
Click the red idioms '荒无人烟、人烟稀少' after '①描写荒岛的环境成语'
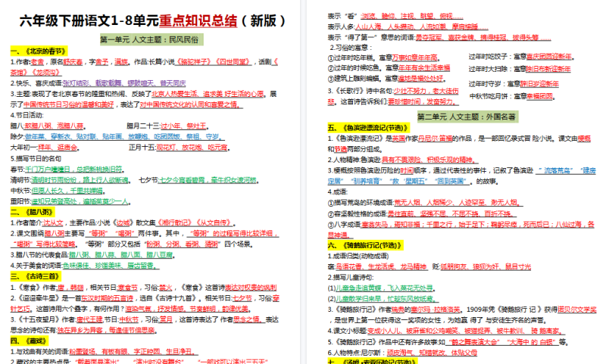423,203
